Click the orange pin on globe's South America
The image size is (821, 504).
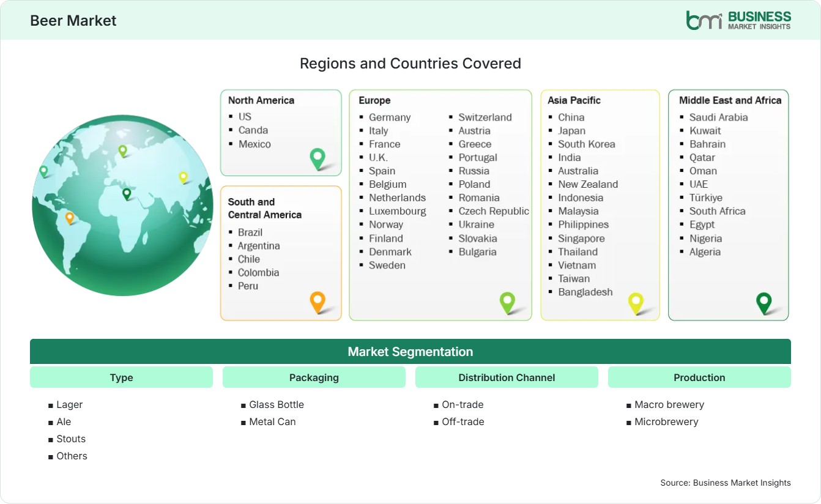(x=70, y=218)
